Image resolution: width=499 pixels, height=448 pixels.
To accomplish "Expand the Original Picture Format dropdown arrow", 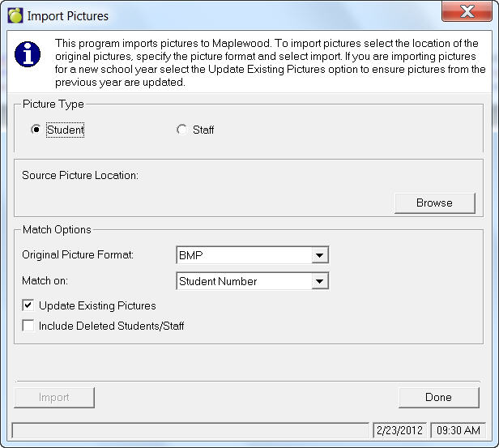I will coord(320,255).
